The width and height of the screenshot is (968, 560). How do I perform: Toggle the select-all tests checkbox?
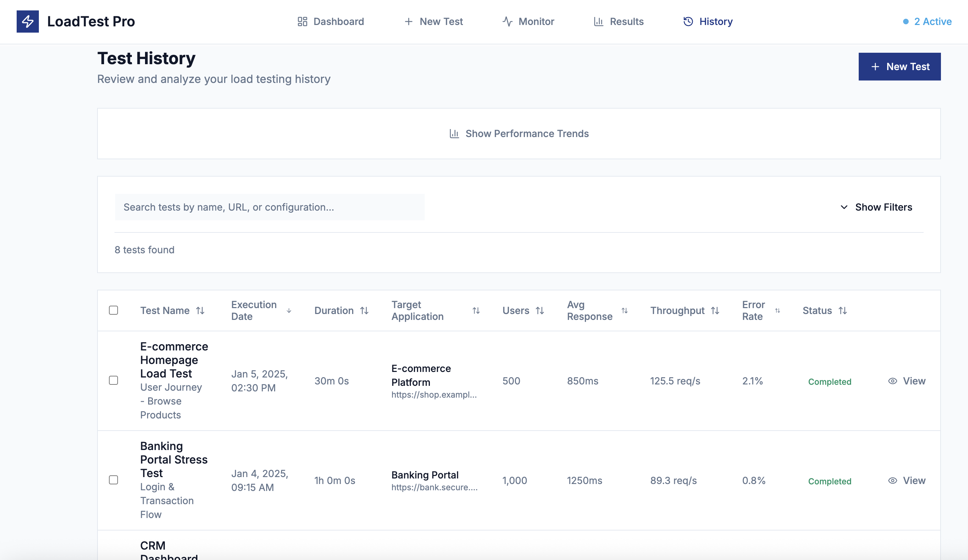[113, 310]
